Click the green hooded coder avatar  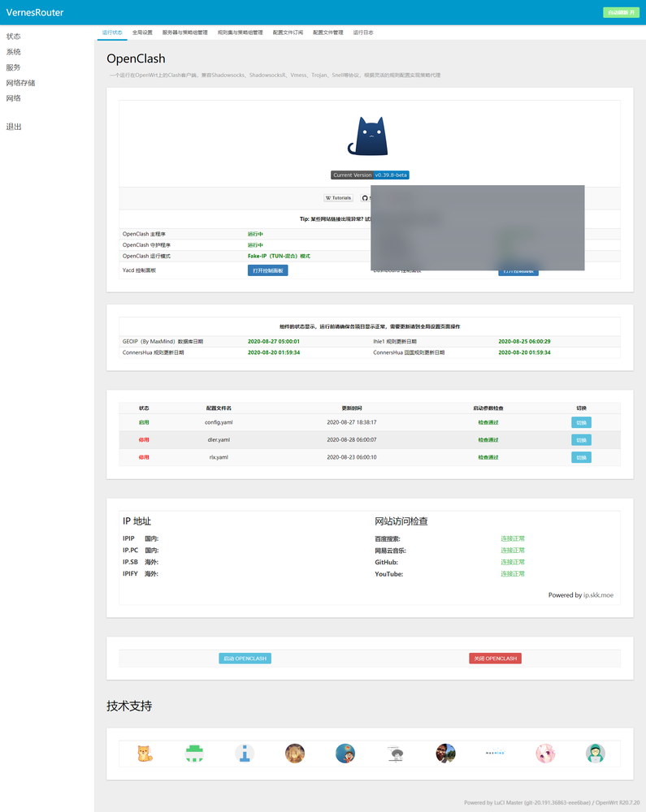coord(596,753)
